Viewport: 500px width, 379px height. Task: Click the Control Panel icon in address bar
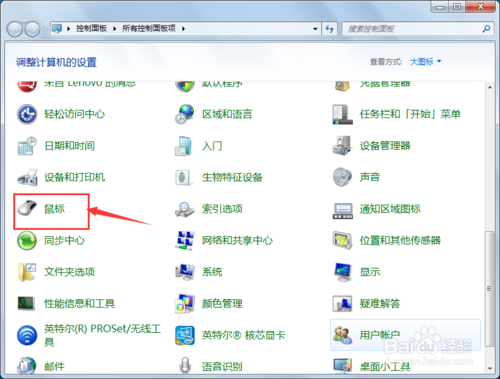click(57, 29)
